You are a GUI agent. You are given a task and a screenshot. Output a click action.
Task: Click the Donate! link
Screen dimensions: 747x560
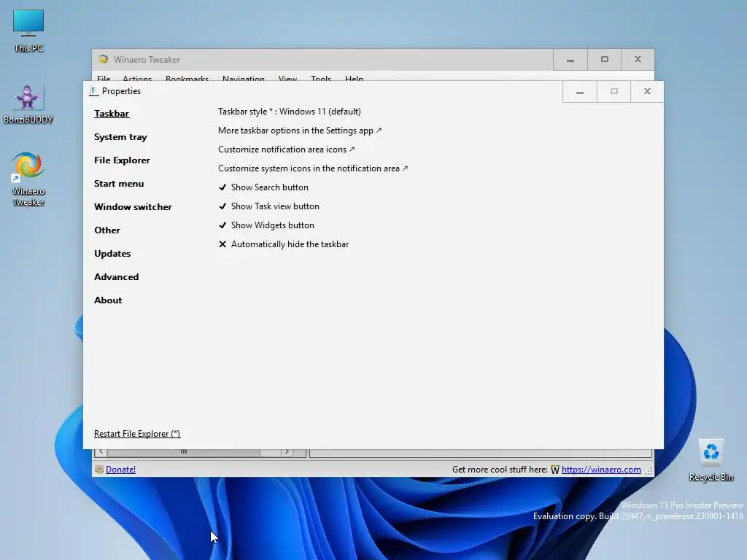coord(120,470)
